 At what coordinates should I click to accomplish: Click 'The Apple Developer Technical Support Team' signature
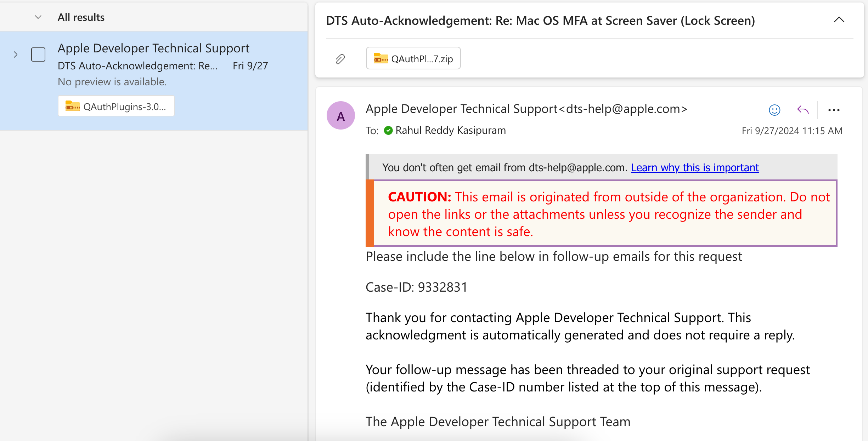click(498, 422)
